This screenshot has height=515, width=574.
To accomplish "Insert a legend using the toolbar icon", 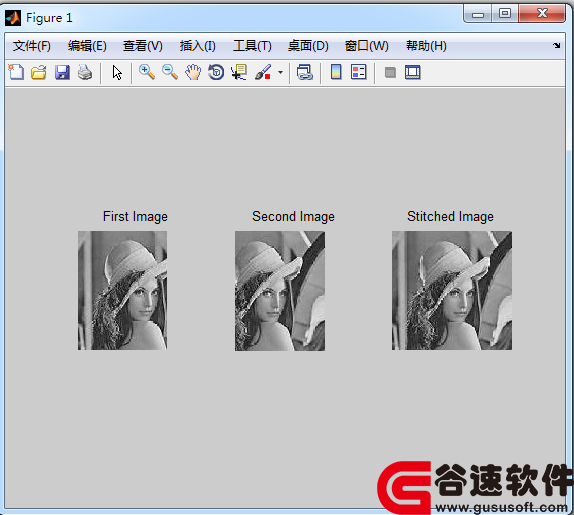I will (359, 72).
